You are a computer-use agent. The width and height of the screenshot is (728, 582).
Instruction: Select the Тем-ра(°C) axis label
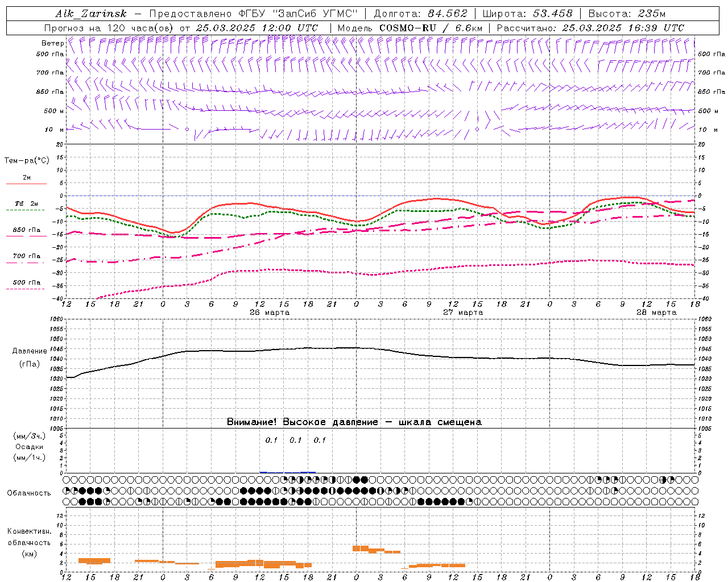pos(27,161)
